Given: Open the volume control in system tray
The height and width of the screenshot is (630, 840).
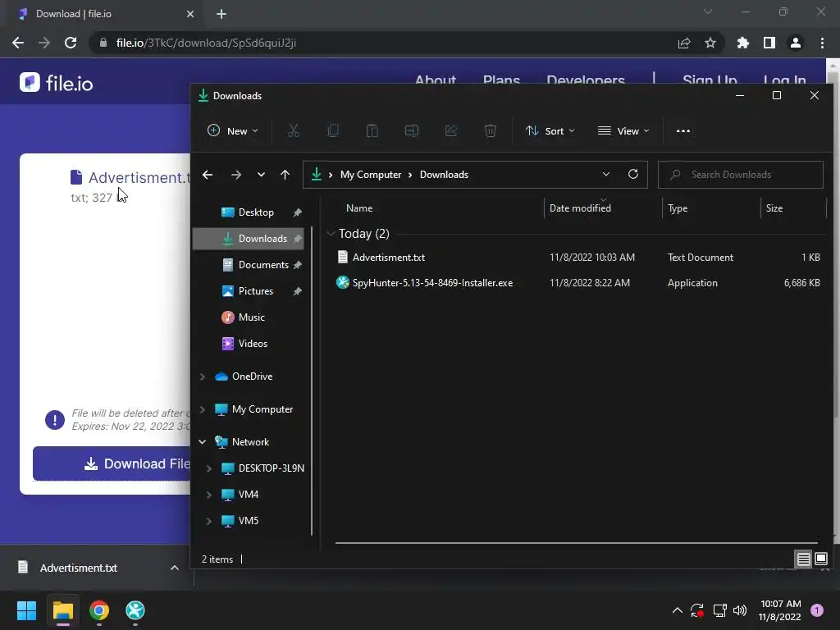Looking at the screenshot, I should pyautogui.click(x=740, y=610).
